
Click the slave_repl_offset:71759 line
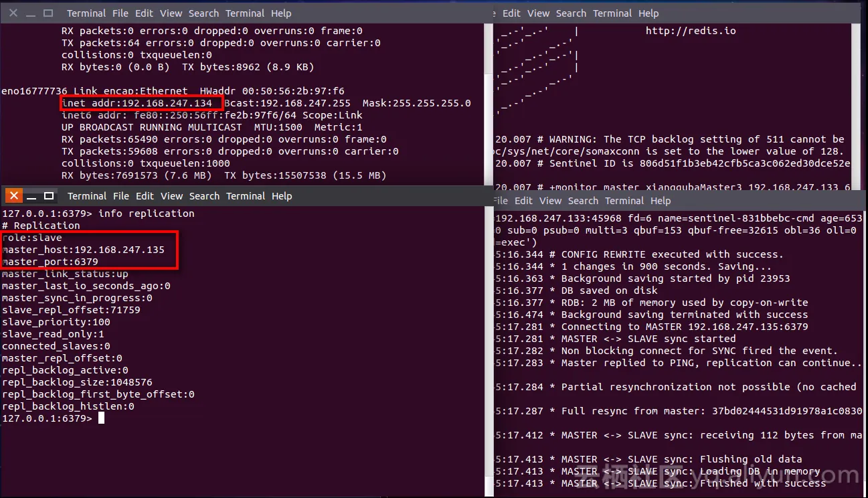pyautogui.click(x=71, y=310)
